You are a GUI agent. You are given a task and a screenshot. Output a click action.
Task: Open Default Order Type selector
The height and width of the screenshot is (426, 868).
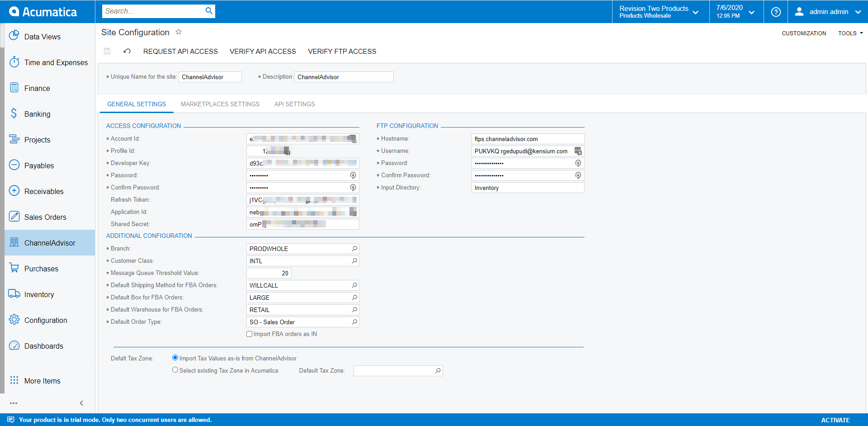click(x=354, y=322)
